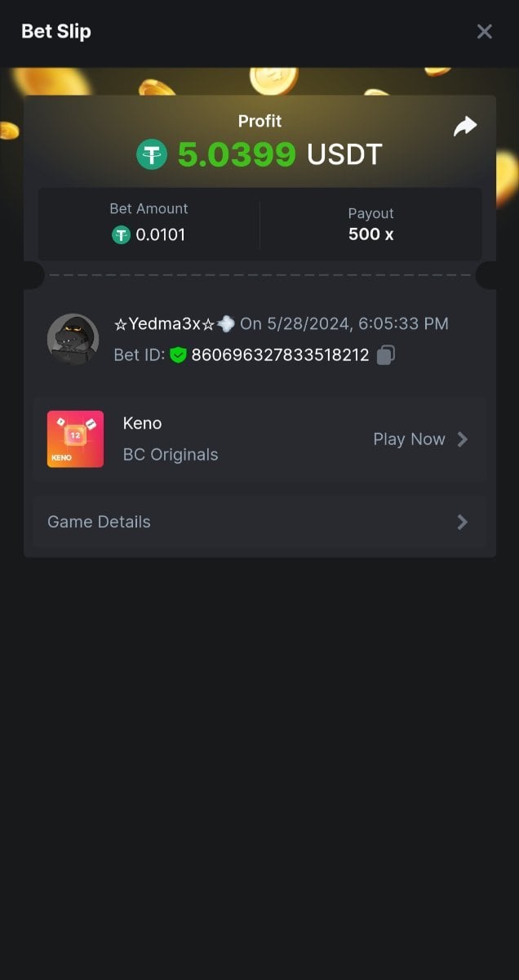Select the Bet ID number text
This screenshot has width=519, height=980.
(x=280, y=355)
